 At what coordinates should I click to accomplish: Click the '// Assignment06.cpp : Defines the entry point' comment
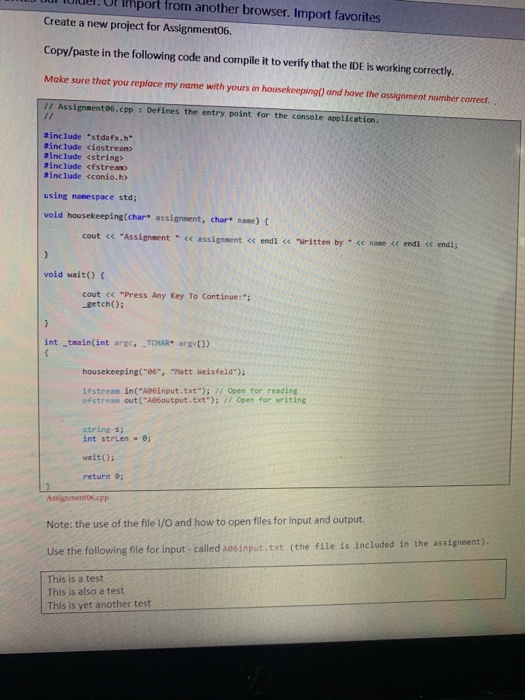[x=212, y=113]
